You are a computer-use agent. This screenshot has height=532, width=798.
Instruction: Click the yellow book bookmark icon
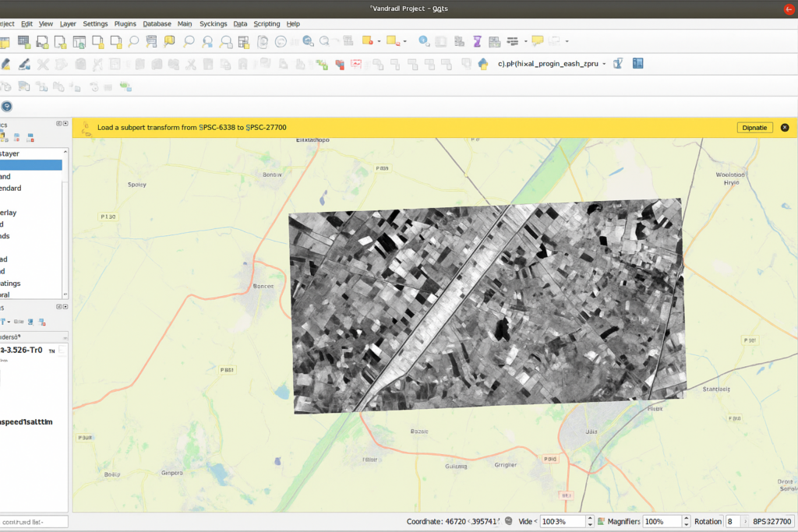(x=169, y=42)
